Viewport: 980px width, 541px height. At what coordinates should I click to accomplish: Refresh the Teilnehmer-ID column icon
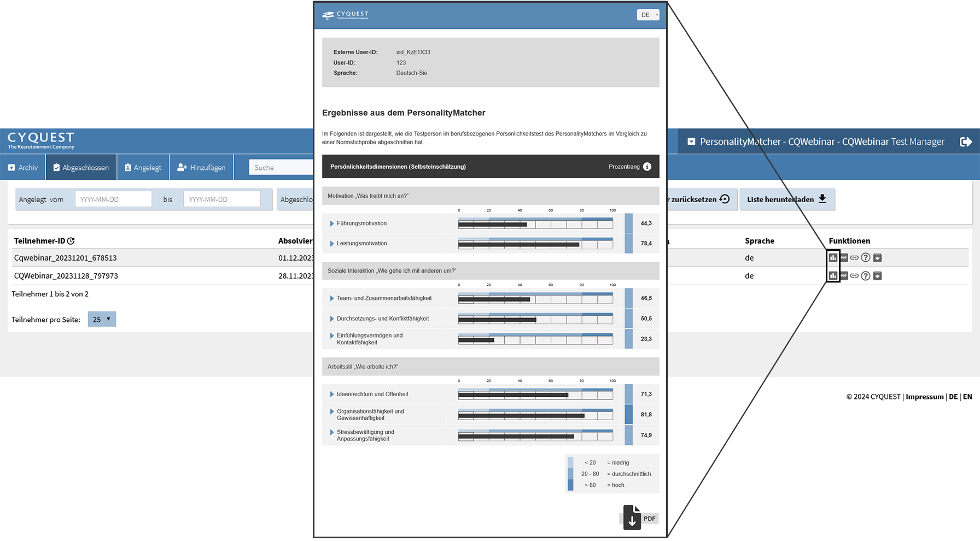click(x=71, y=241)
